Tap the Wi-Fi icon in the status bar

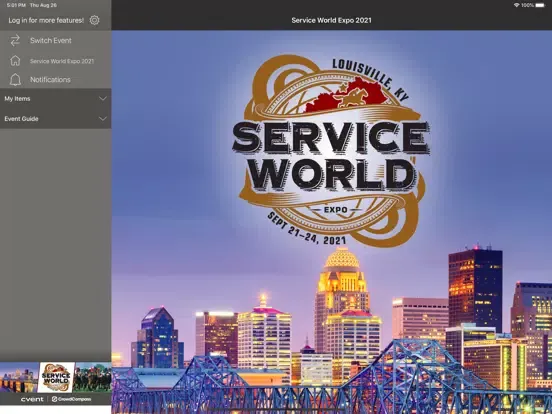tap(516, 5)
